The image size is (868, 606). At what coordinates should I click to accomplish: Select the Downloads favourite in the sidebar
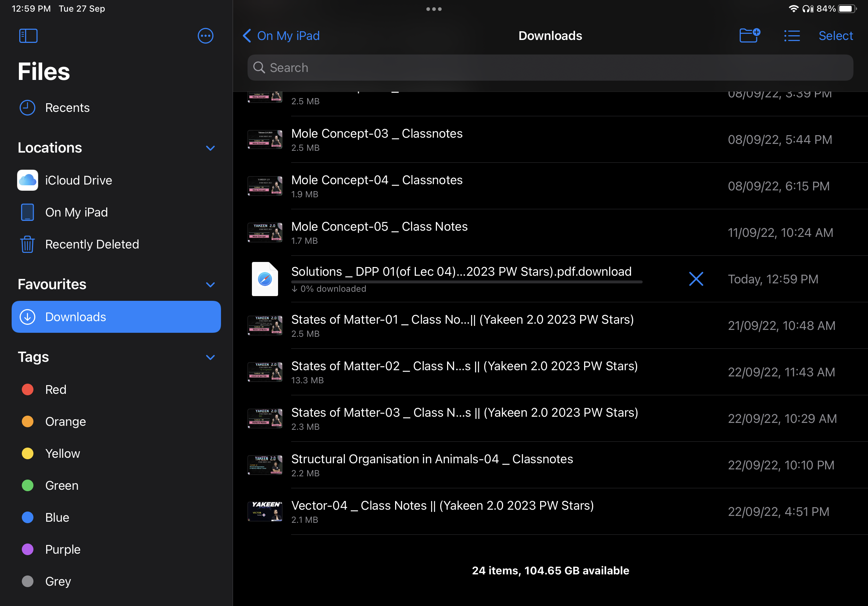coord(116,316)
